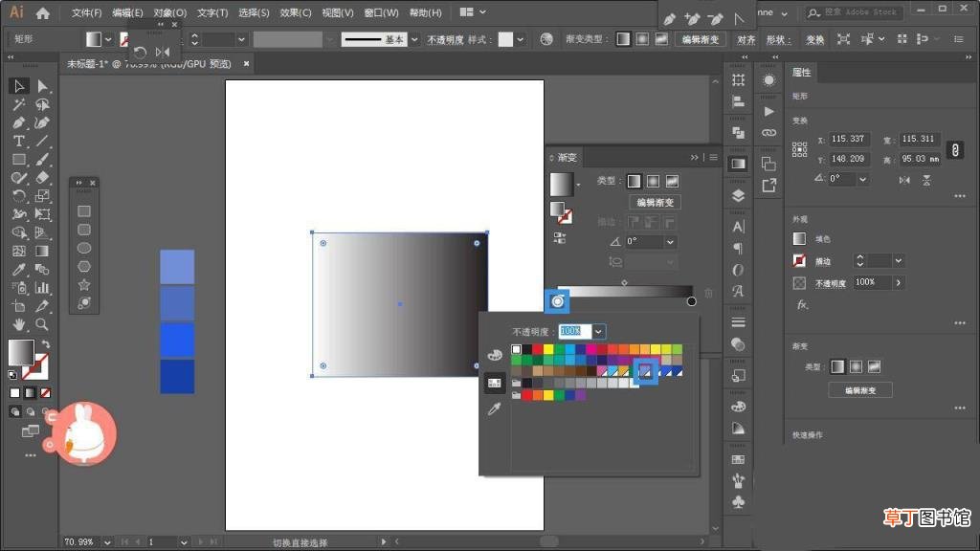Toggle constrain width and height proportions
980x551 pixels.
pyautogui.click(x=955, y=150)
